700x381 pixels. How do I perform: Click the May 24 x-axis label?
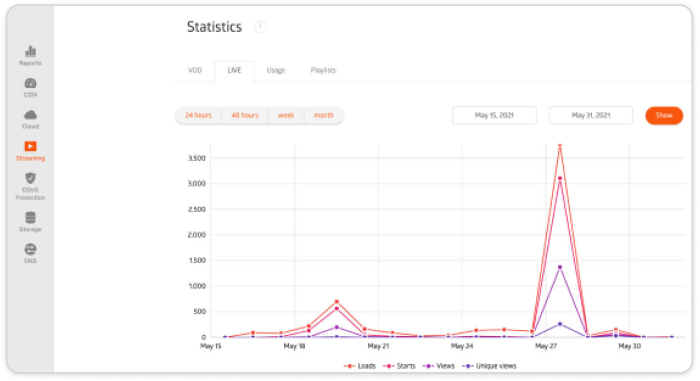coord(462,346)
